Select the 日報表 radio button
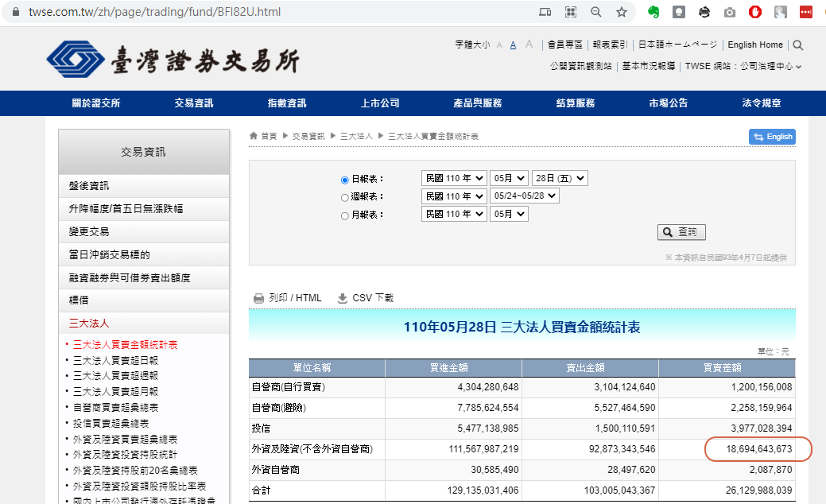The height and width of the screenshot is (504, 826). click(x=345, y=180)
